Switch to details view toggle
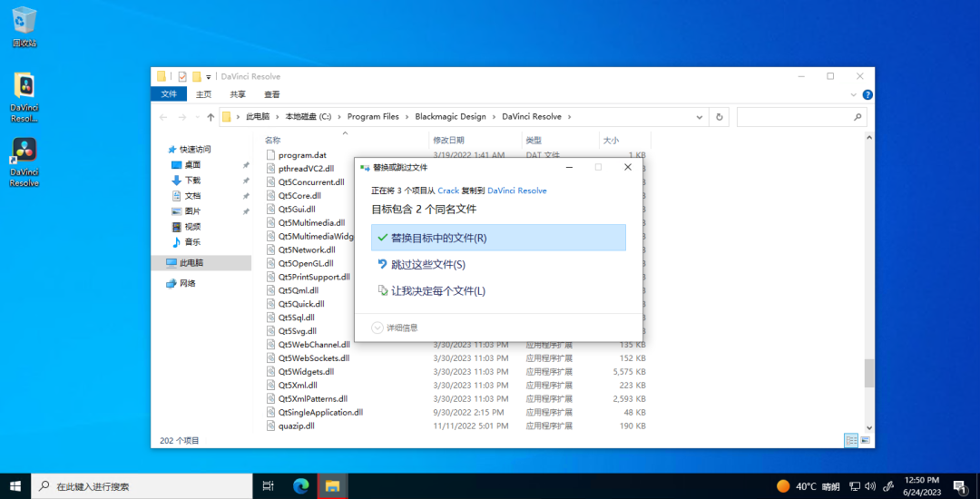 [851, 440]
